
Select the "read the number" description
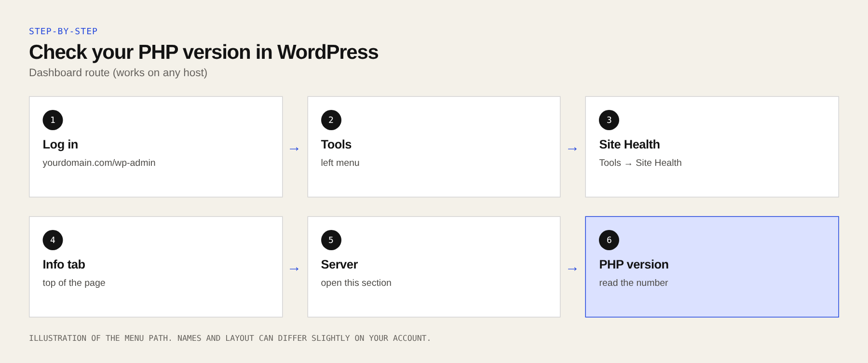click(633, 283)
